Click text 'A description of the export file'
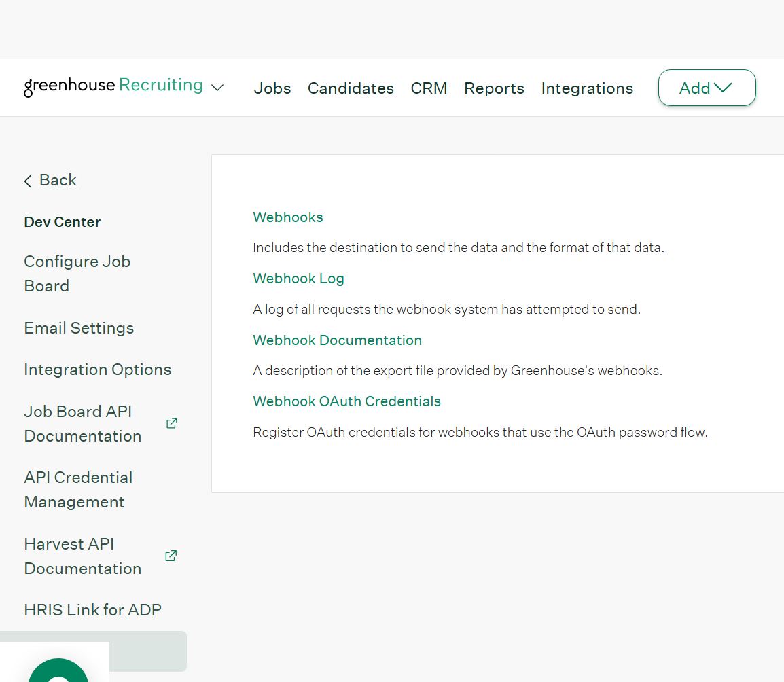Screen dimensions: 784x682 pyautogui.click(x=343, y=370)
